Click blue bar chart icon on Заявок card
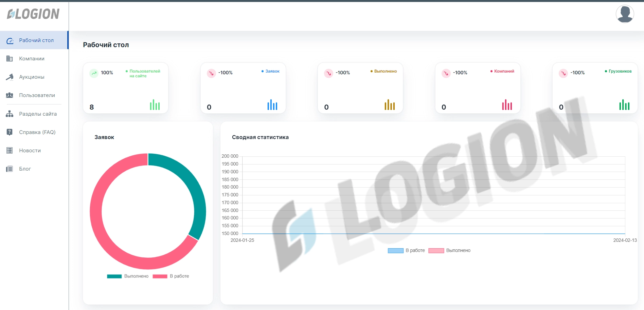The width and height of the screenshot is (644, 310). coord(272,105)
